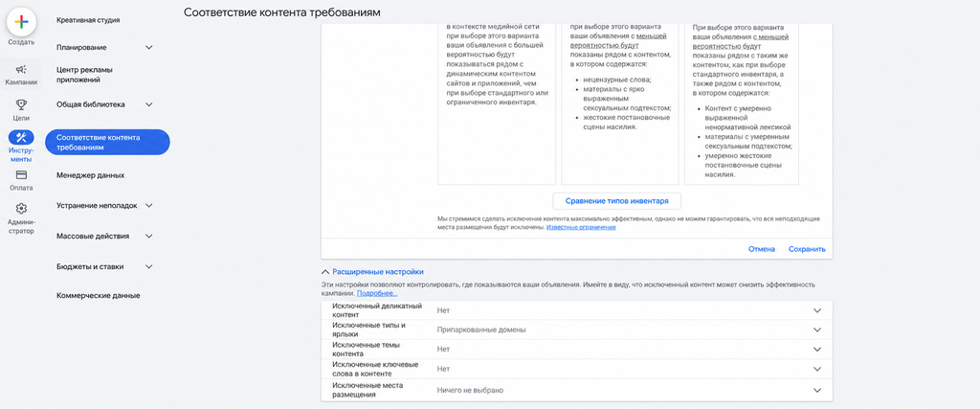Click the Оплата label

point(21,188)
